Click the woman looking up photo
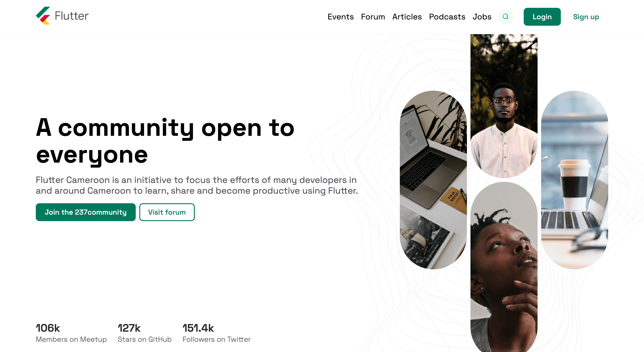The width and height of the screenshot is (644, 352). 504,267
